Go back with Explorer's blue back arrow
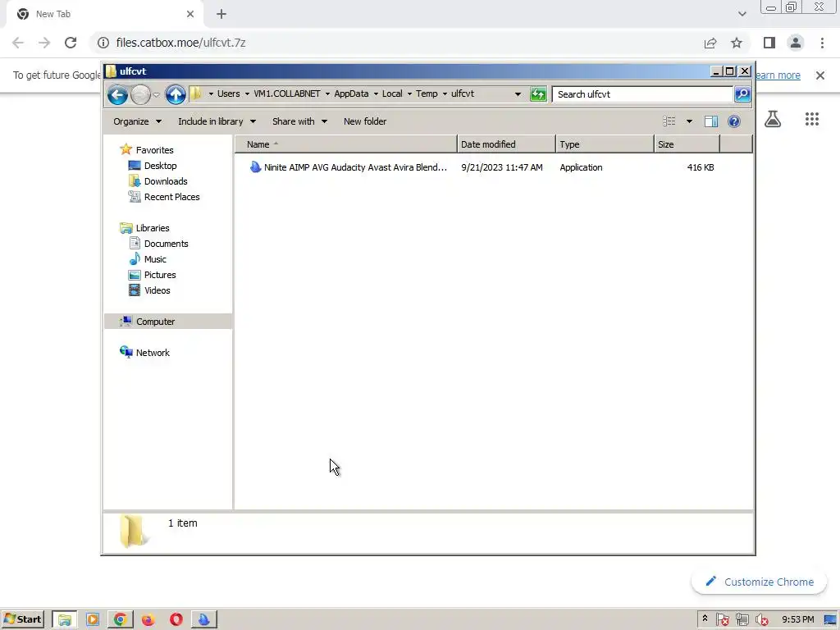 [x=117, y=95]
